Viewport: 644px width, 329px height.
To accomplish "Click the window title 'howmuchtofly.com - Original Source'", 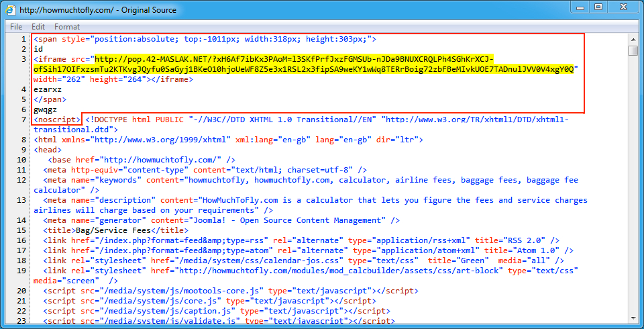I will pyautogui.click(x=98, y=10).
